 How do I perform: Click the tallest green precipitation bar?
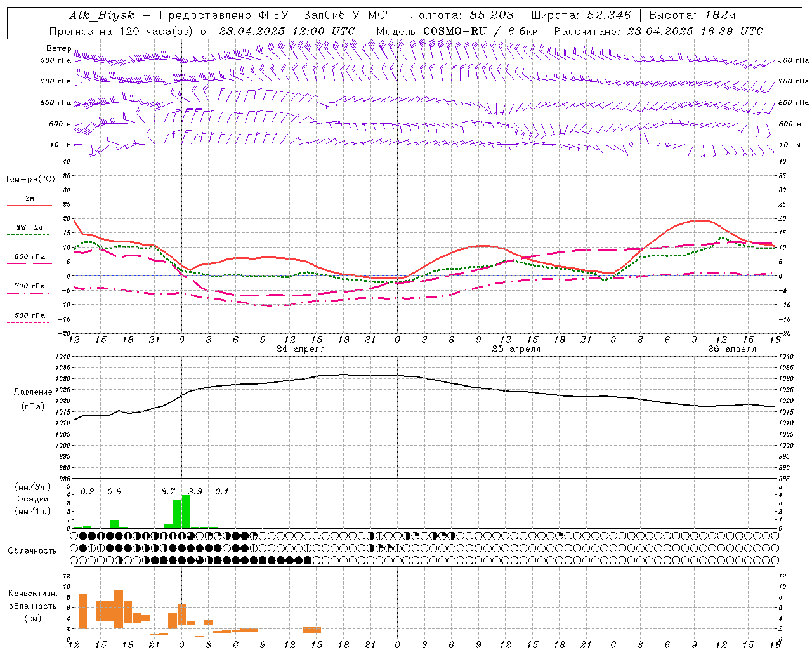pyautogui.click(x=186, y=512)
